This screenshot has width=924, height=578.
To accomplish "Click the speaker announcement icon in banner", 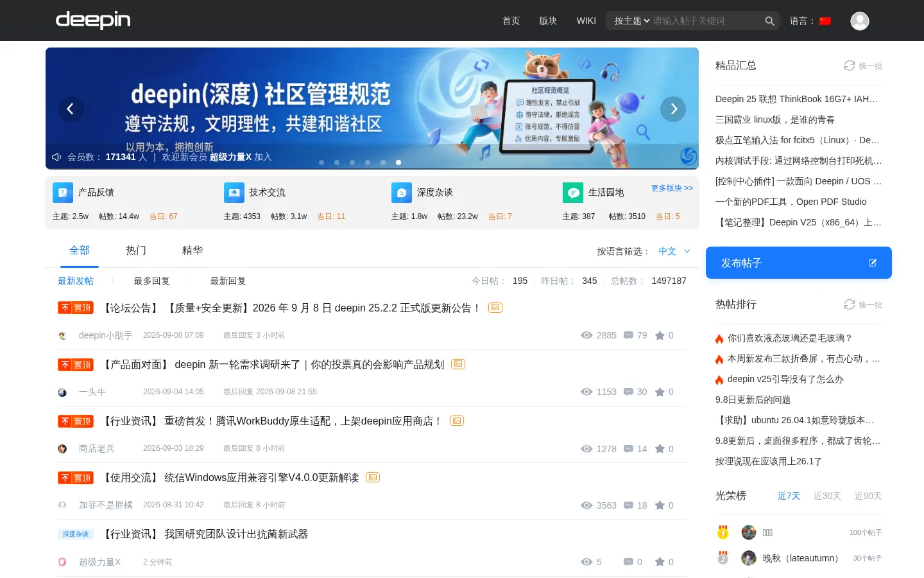I will pos(56,157).
